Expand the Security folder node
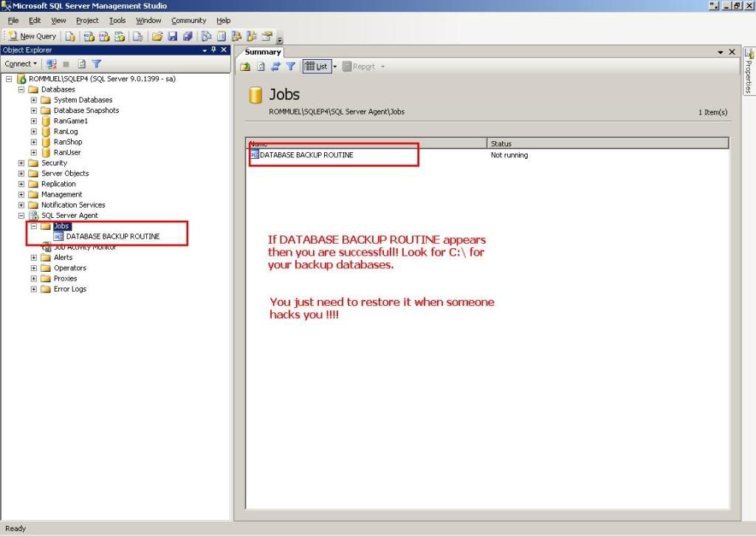756x537 pixels. click(21, 163)
